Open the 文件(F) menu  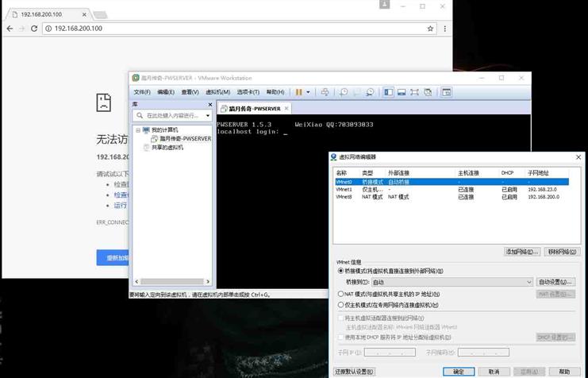point(142,92)
